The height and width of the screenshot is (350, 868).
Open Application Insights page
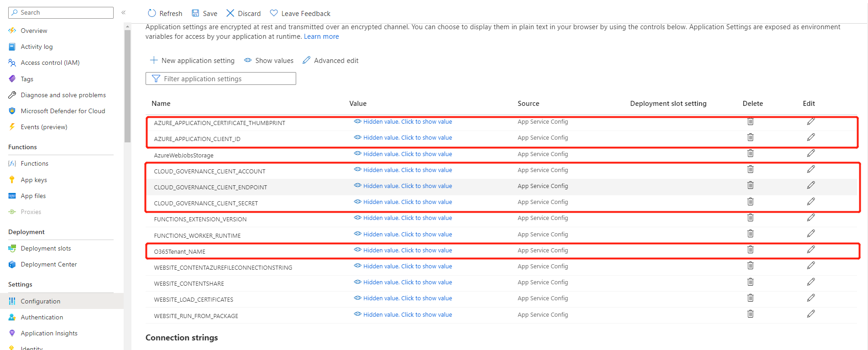(49, 333)
